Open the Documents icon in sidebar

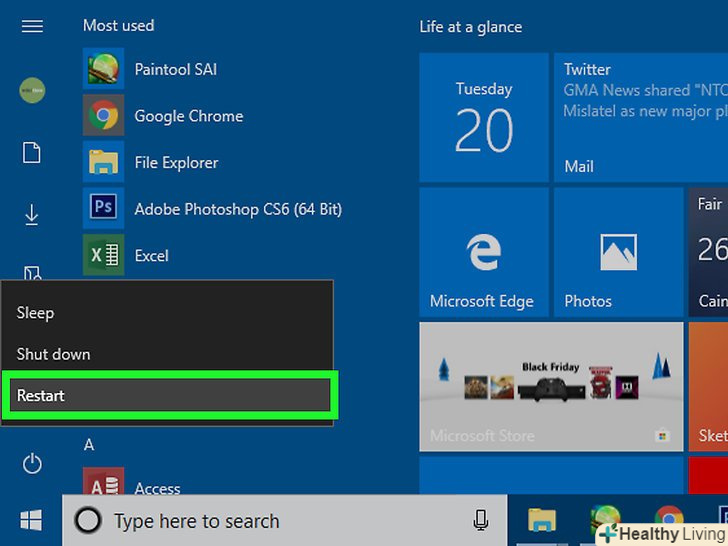(32, 152)
